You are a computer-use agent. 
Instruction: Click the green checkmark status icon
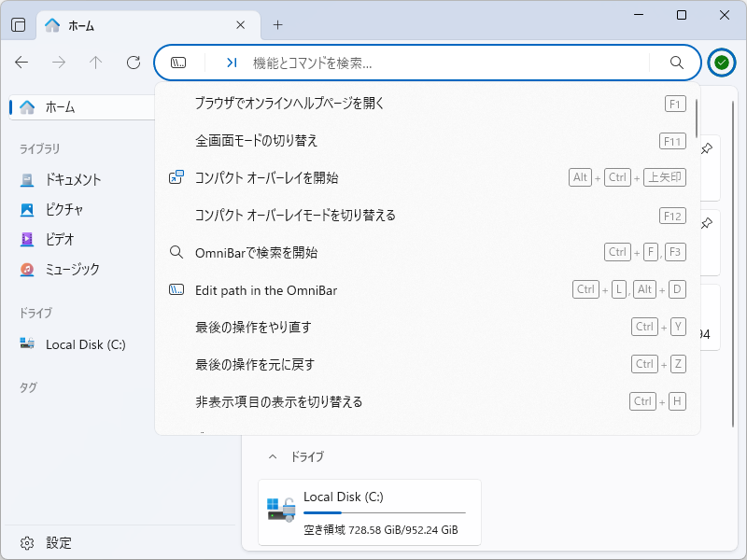721,63
